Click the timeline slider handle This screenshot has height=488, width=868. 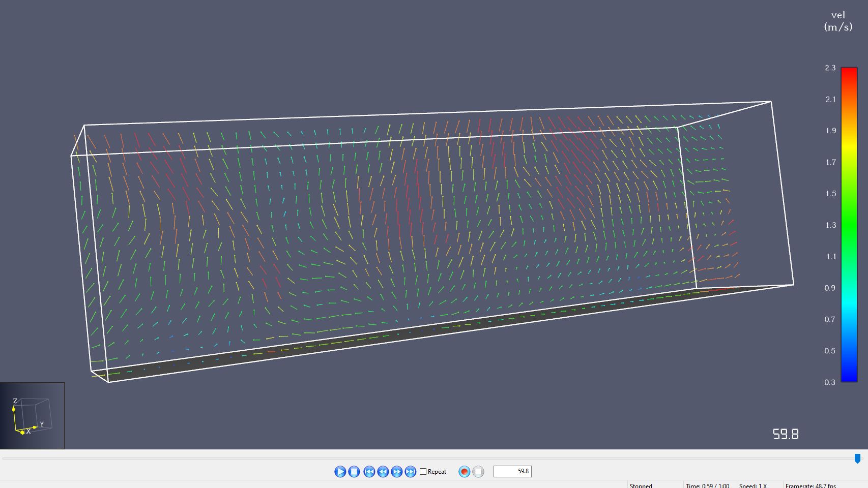coord(856,459)
